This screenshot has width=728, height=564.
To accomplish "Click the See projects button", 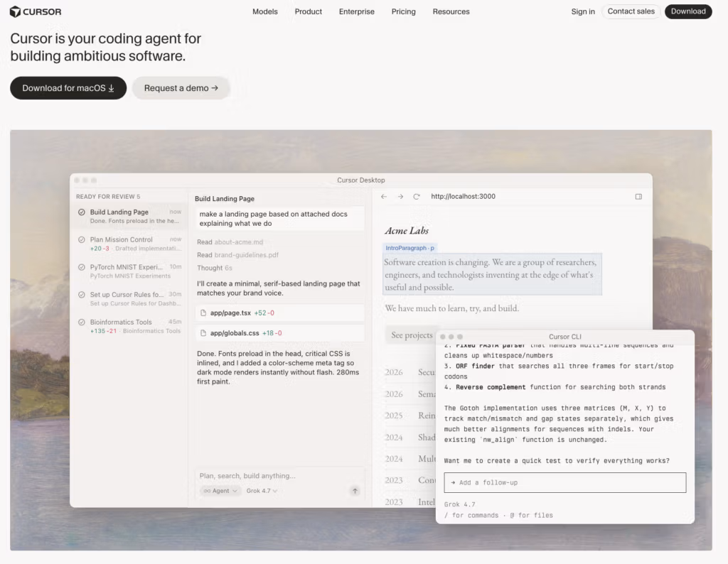I will (412, 335).
